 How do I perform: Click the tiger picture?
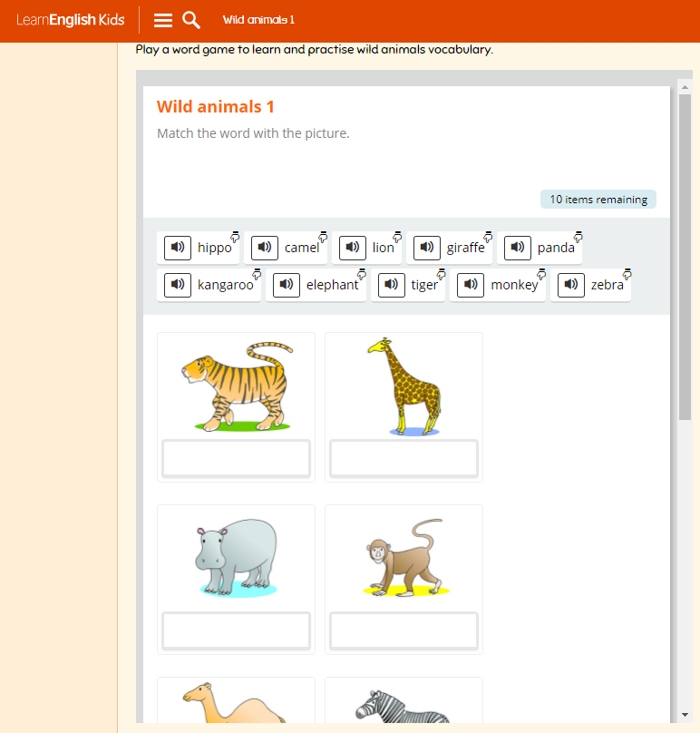click(x=237, y=386)
